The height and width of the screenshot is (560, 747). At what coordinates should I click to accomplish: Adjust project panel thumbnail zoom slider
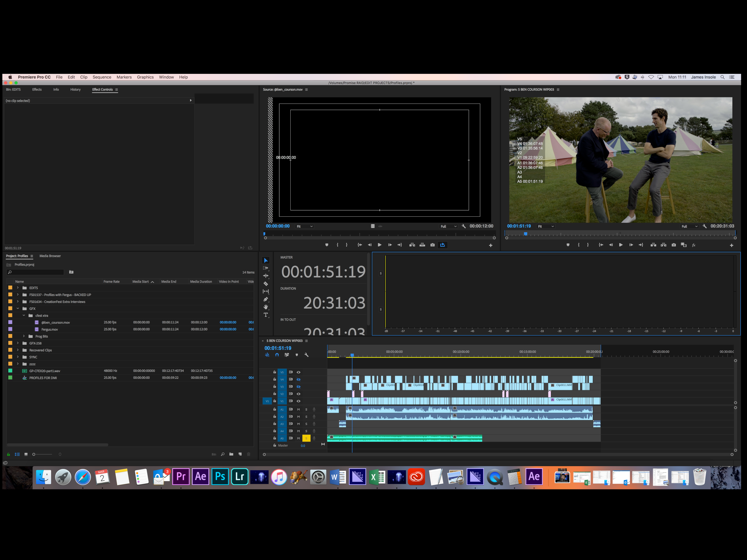34,454
